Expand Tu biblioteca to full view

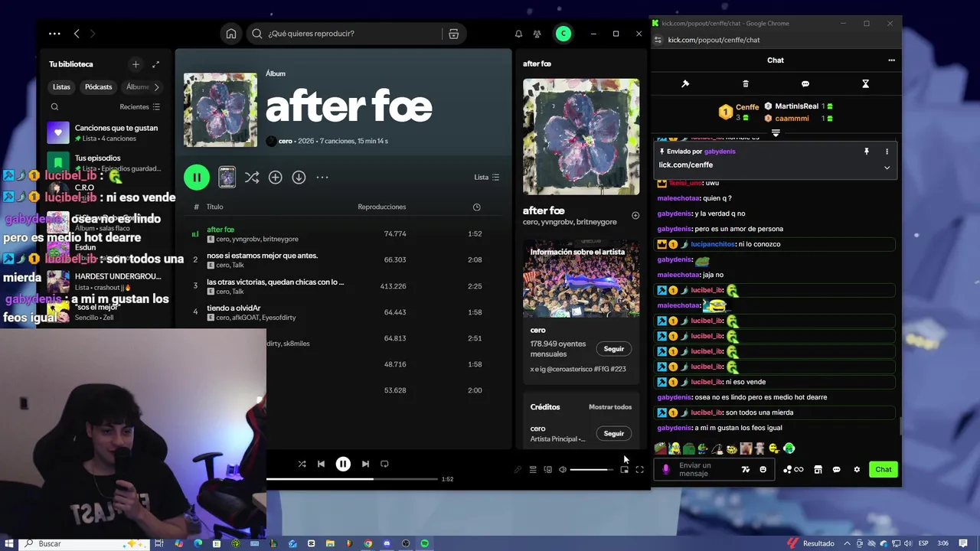155,64
